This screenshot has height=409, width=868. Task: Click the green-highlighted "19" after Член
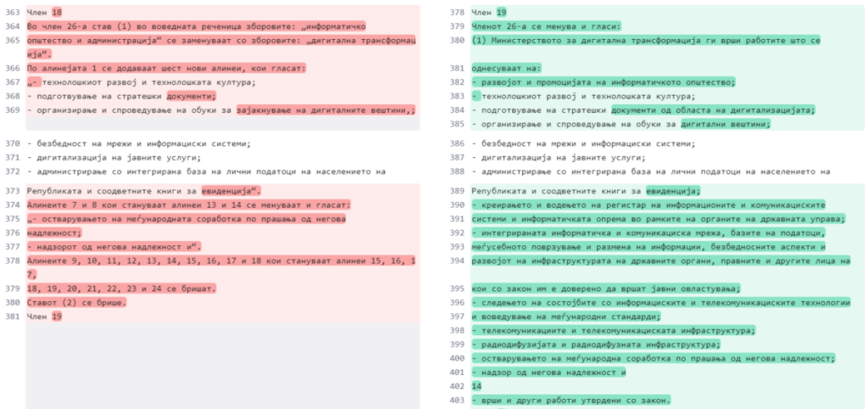point(502,13)
